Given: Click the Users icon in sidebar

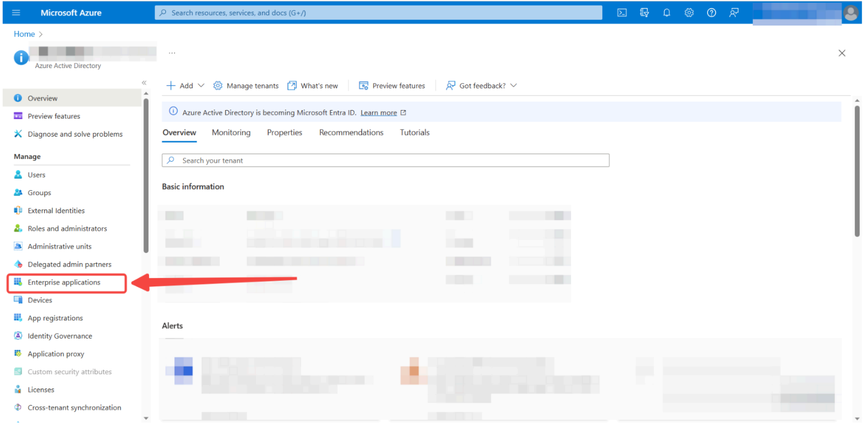Looking at the screenshot, I should coord(18,175).
